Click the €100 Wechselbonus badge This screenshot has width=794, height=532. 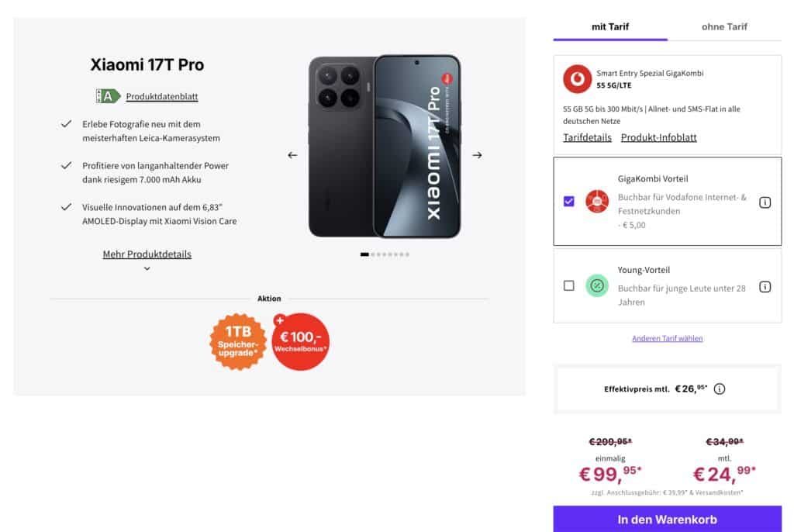301,341
